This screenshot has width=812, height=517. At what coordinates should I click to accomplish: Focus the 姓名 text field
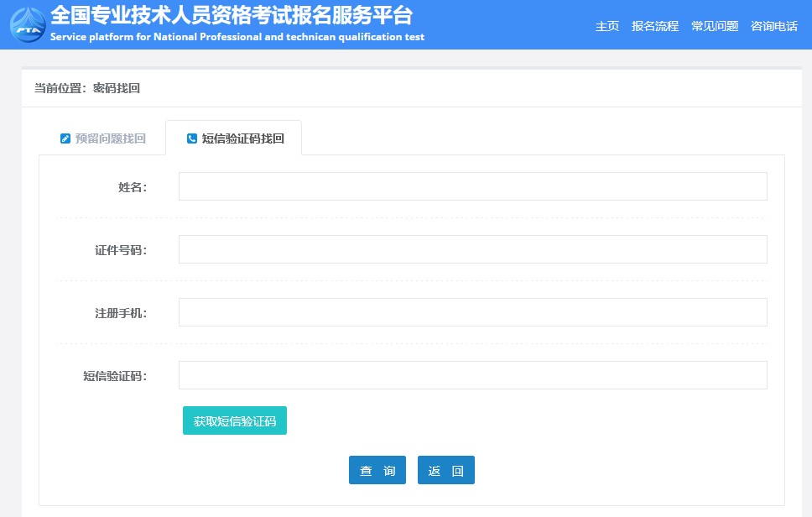point(472,186)
